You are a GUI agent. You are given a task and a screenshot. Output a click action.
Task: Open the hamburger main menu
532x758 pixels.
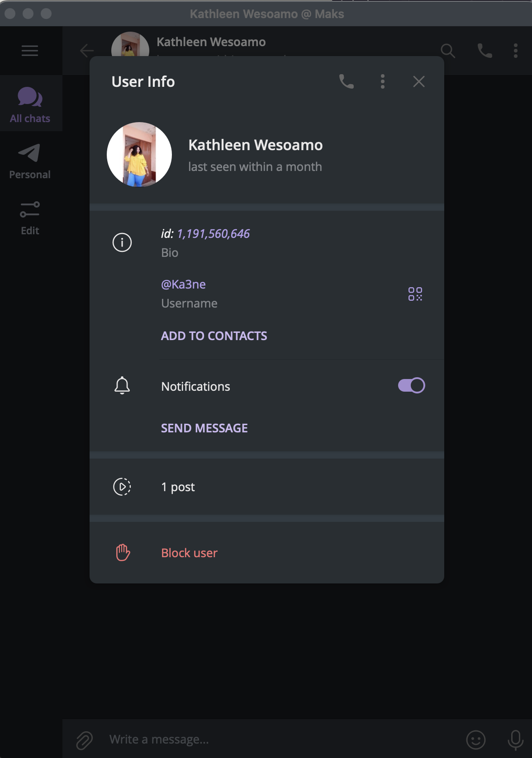pyautogui.click(x=30, y=51)
